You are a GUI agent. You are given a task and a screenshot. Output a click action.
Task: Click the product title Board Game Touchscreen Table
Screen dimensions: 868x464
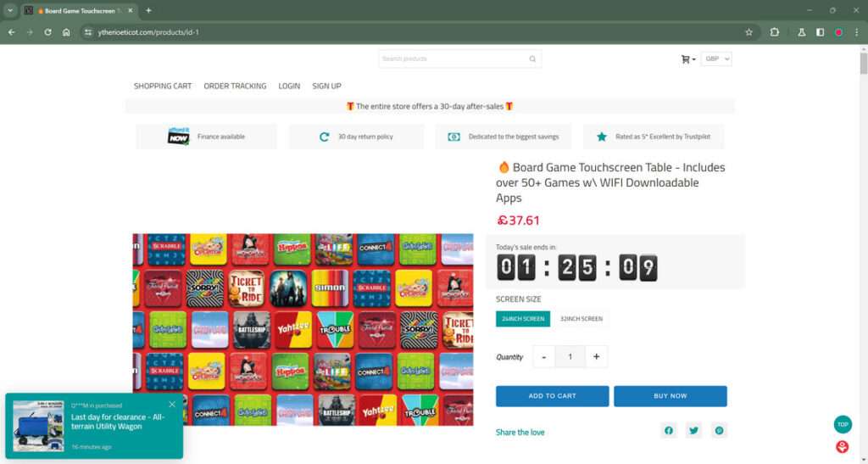coord(610,182)
